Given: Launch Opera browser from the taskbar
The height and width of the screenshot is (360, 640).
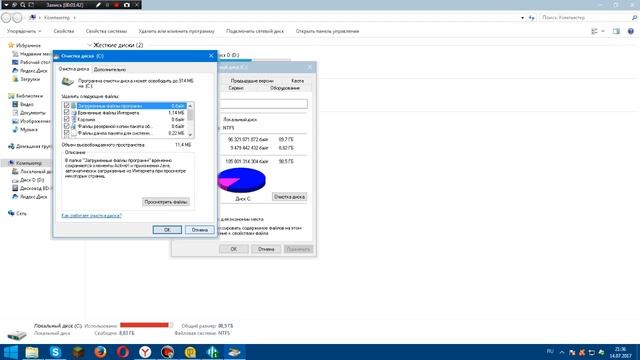Looking at the screenshot, I should click(x=122, y=352).
